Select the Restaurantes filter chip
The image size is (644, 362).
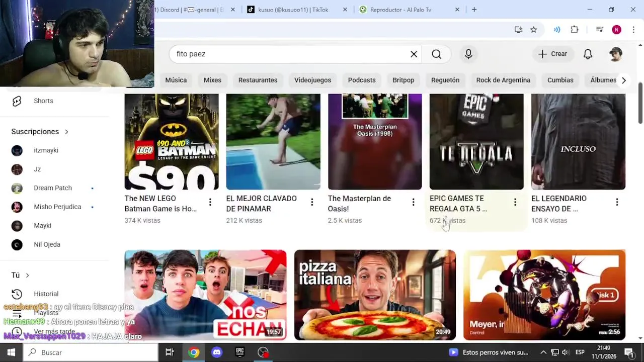(258, 80)
